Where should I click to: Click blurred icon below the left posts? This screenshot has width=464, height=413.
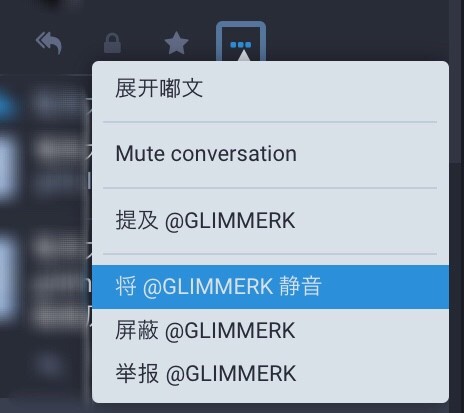point(49,365)
